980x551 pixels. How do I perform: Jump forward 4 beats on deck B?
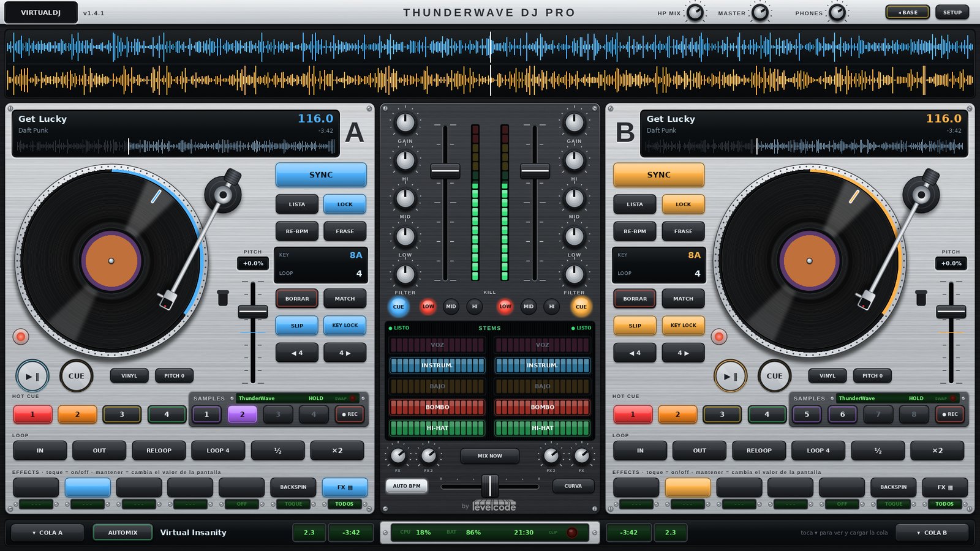tap(683, 353)
